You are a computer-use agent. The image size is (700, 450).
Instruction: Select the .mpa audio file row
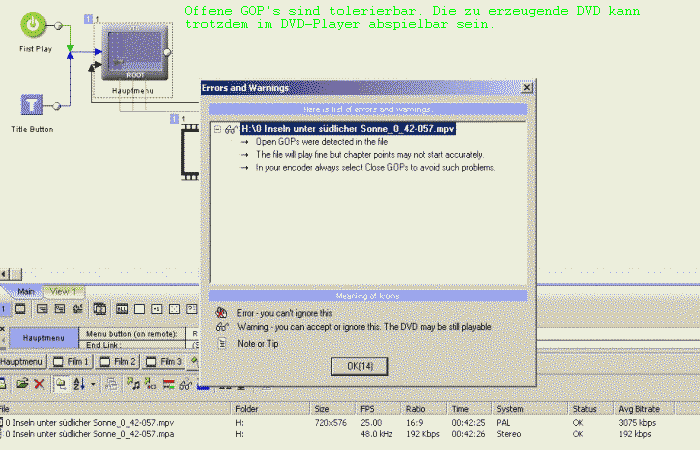coord(90,435)
